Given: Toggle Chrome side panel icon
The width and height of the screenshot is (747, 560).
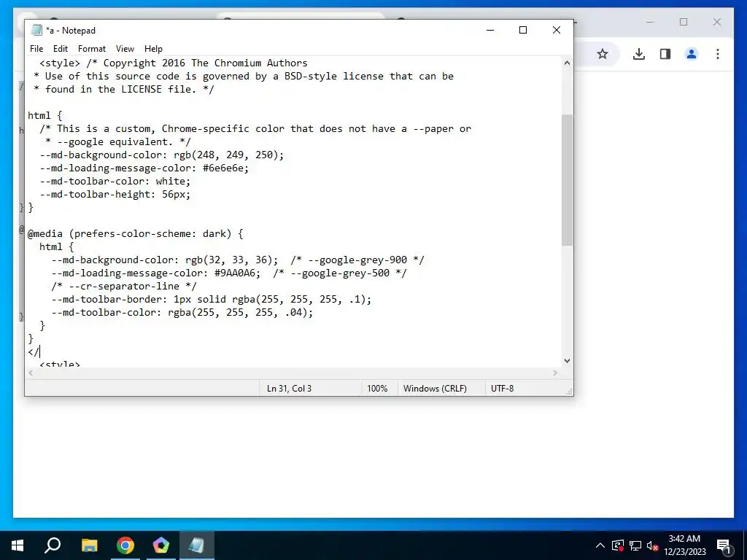Looking at the screenshot, I should 665,54.
